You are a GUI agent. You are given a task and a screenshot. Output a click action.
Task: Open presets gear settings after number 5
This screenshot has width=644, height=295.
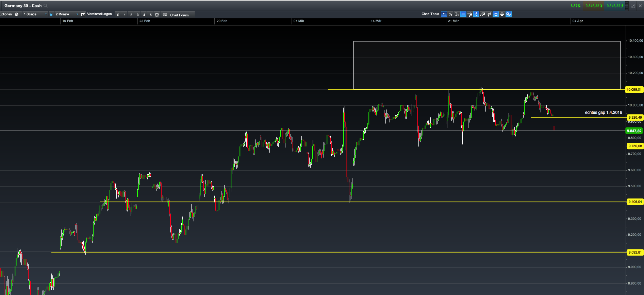click(157, 15)
